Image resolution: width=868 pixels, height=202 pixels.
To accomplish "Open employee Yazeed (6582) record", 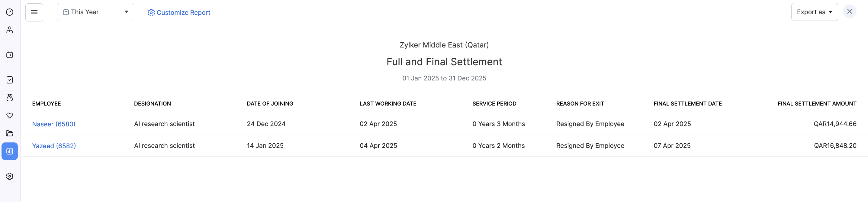I will tap(54, 146).
